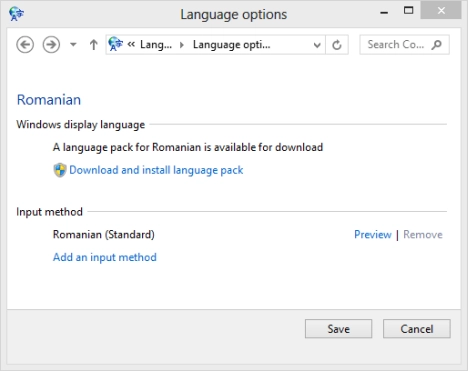Screen dimensions: 468x371
Task: Click Add an input method link
Action: (105, 257)
